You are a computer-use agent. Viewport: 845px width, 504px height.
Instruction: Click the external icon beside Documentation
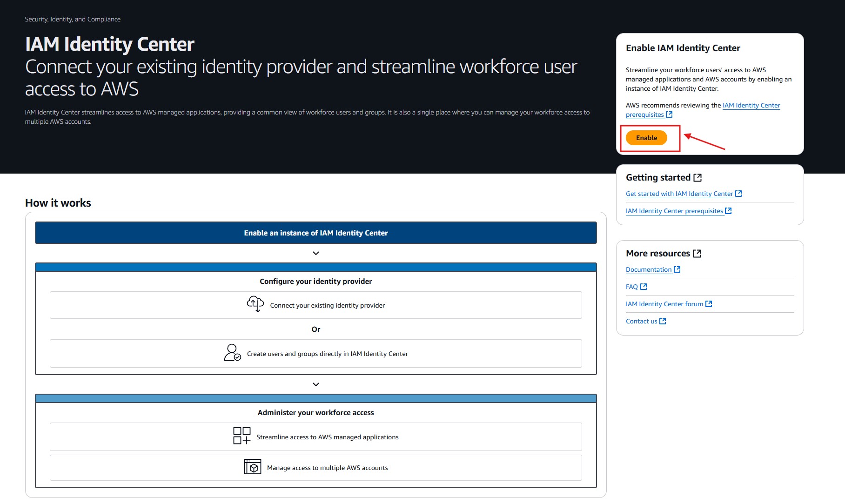click(677, 269)
